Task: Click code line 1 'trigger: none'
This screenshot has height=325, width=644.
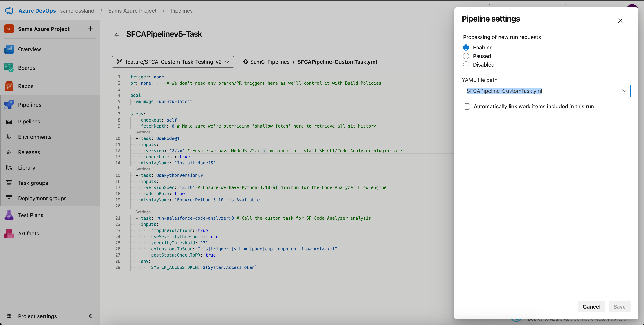Action: pyautogui.click(x=147, y=77)
